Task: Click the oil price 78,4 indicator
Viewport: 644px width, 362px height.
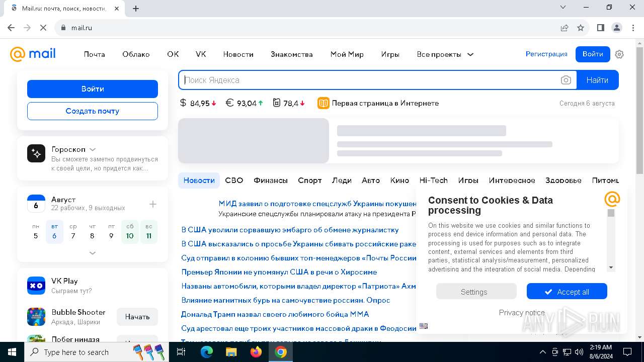Action: pyautogui.click(x=289, y=103)
